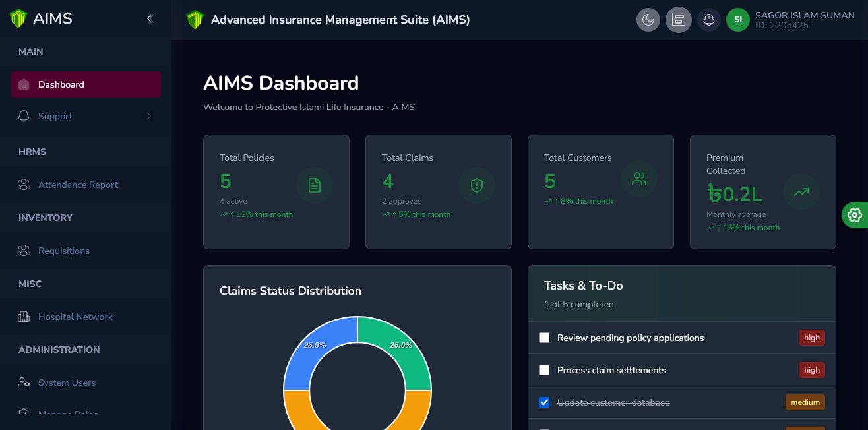
Task: Click '1 of 5 completed' text
Action: point(579,304)
